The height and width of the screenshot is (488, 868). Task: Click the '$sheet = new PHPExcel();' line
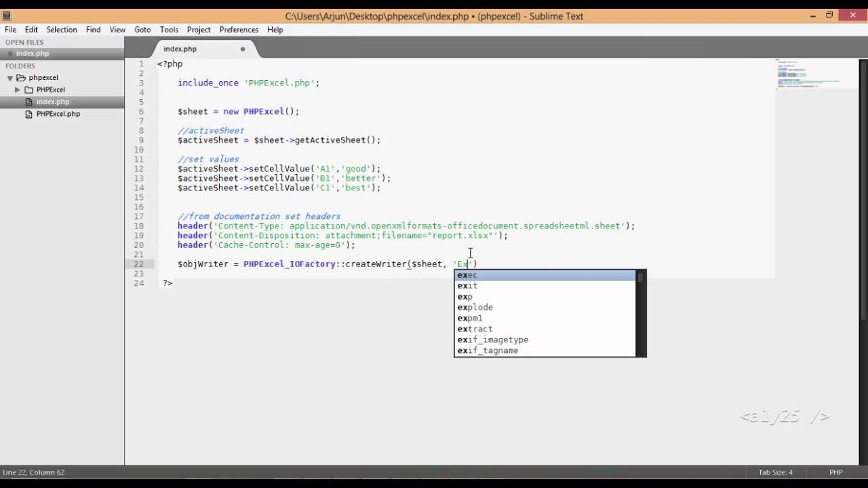238,111
